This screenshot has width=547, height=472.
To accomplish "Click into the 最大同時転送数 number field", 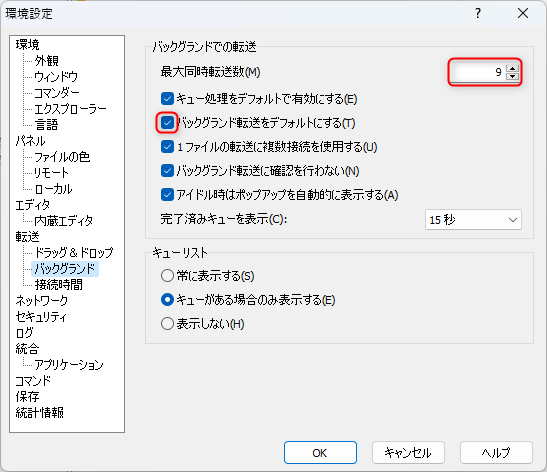I will coord(477,72).
